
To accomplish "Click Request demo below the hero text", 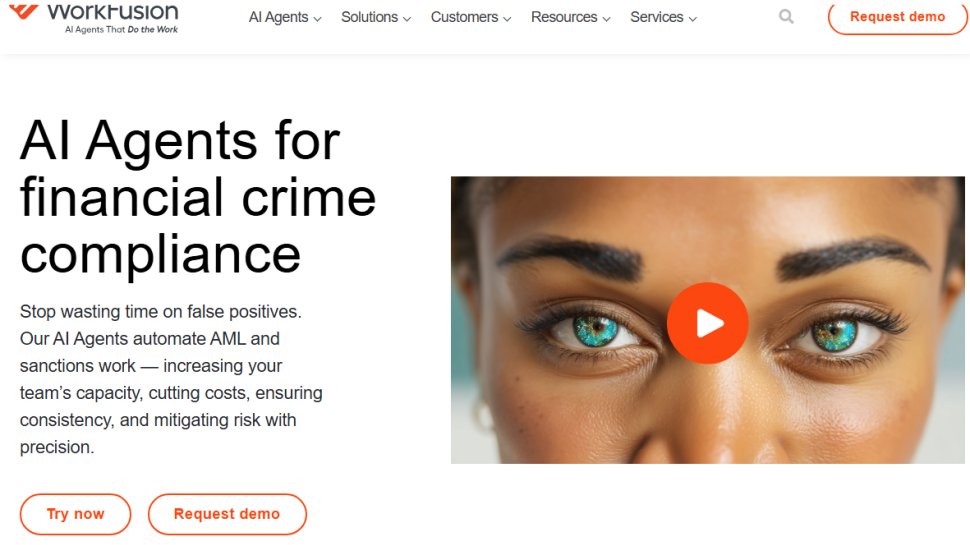I will click(227, 514).
